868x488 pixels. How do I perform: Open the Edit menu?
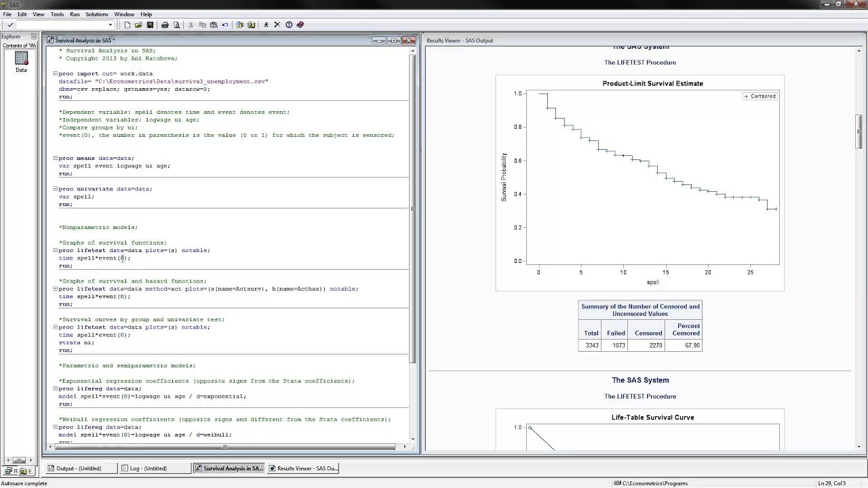click(x=22, y=14)
